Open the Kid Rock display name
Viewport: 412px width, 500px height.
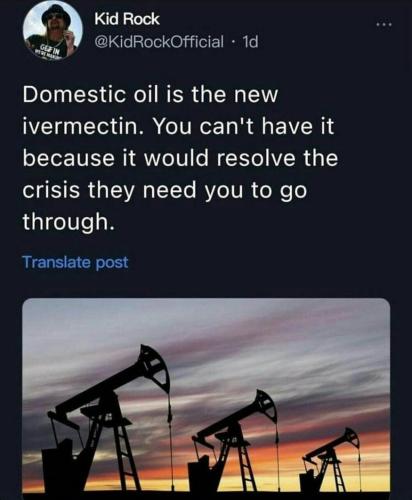coord(127,19)
